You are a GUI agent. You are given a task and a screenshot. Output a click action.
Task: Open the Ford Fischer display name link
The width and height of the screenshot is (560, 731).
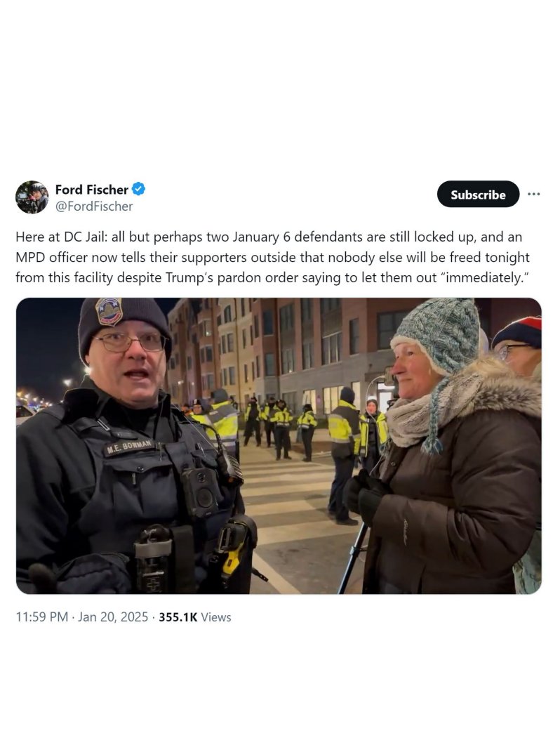click(x=91, y=190)
